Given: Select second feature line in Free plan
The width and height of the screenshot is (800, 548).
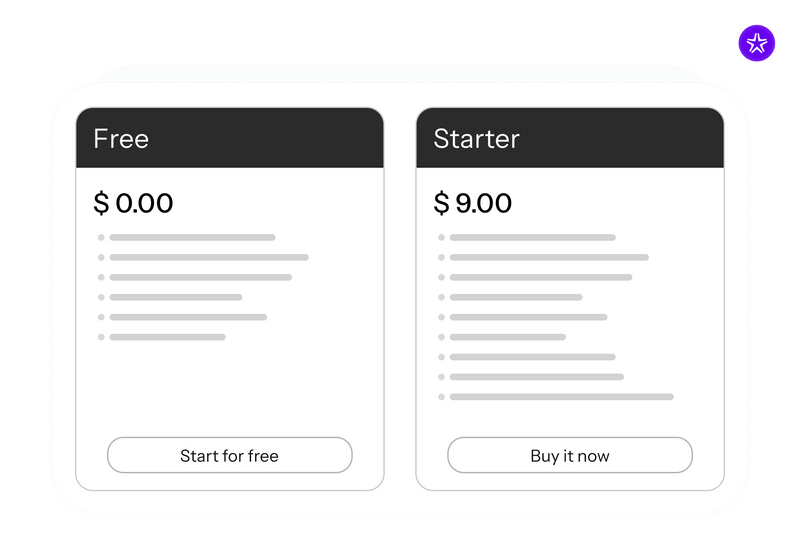Looking at the screenshot, I should pyautogui.click(x=208, y=257).
